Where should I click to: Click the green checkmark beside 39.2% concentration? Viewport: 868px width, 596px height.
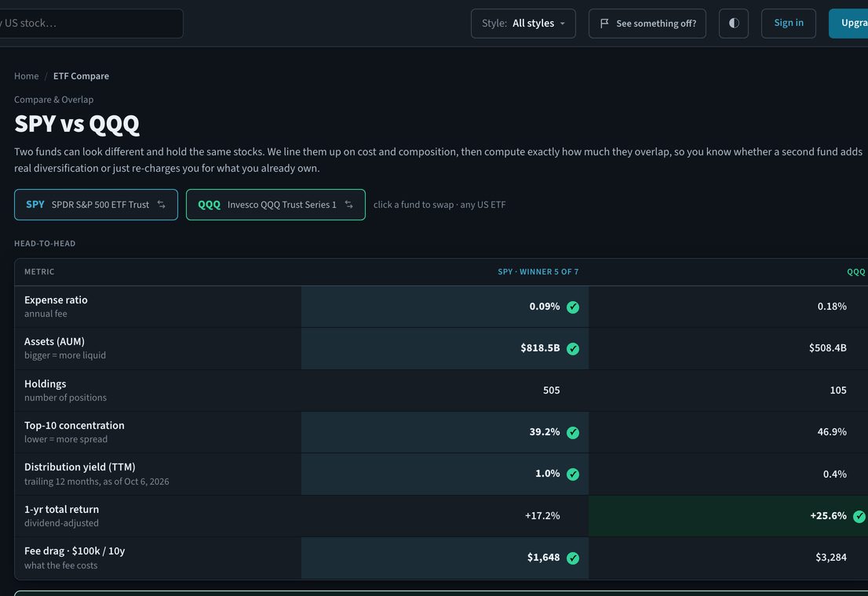point(573,432)
